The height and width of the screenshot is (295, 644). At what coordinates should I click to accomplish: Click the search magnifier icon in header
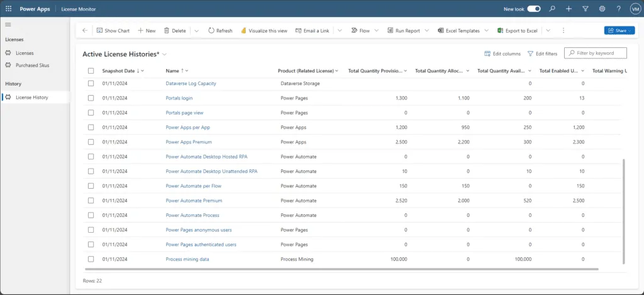click(552, 9)
